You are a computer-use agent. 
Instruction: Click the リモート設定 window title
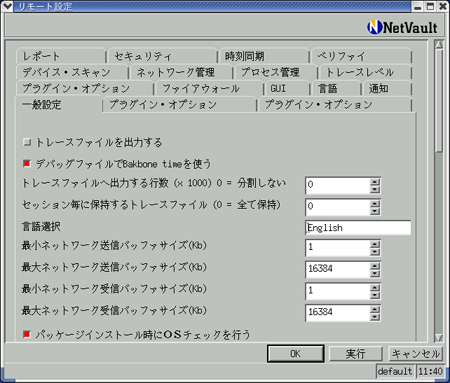point(45,6)
